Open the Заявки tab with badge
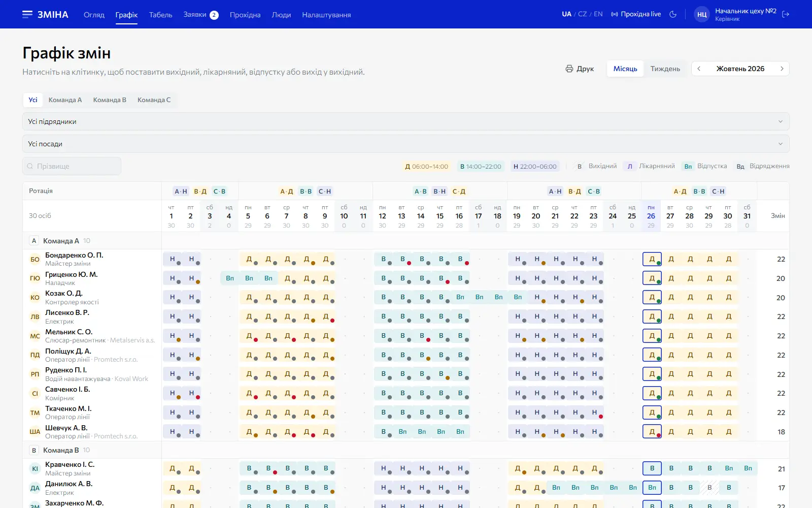This screenshot has width=812, height=508. click(x=201, y=15)
